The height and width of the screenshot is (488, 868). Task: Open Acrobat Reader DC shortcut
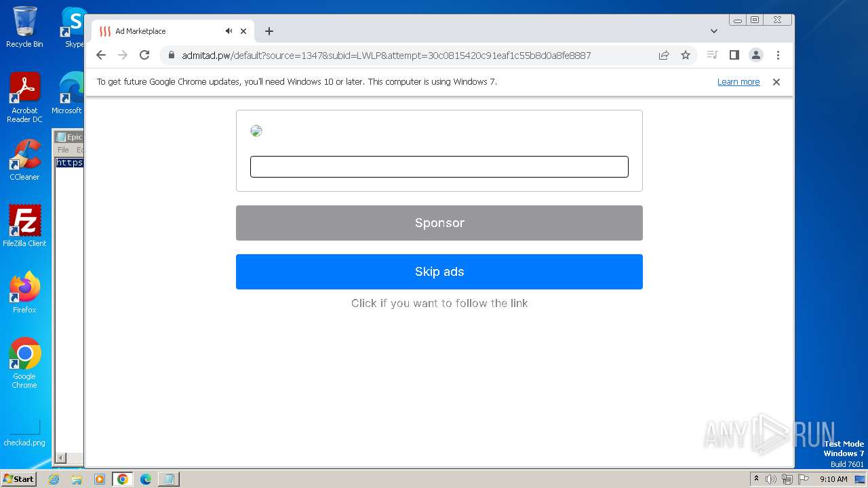[x=24, y=98]
